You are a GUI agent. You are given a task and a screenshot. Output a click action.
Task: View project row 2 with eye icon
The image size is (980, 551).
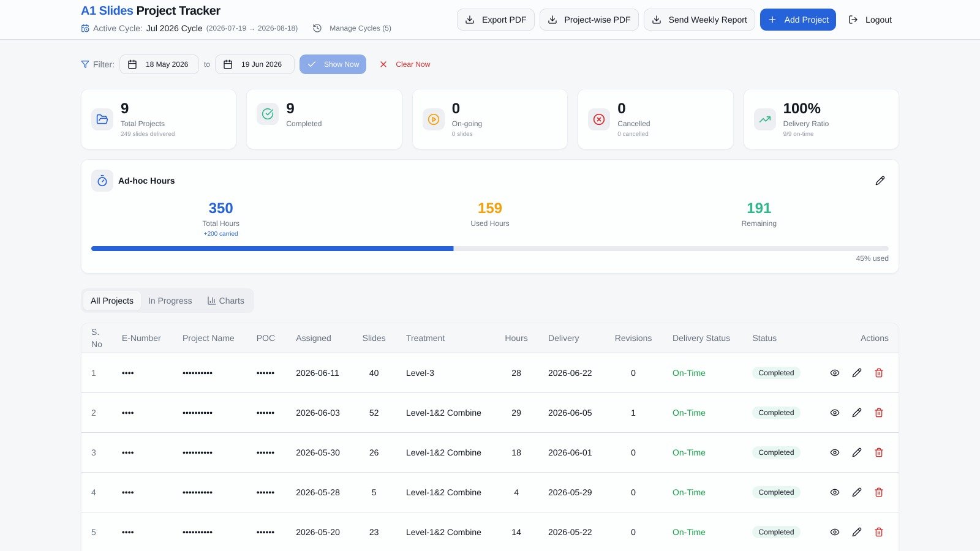[835, 413]
